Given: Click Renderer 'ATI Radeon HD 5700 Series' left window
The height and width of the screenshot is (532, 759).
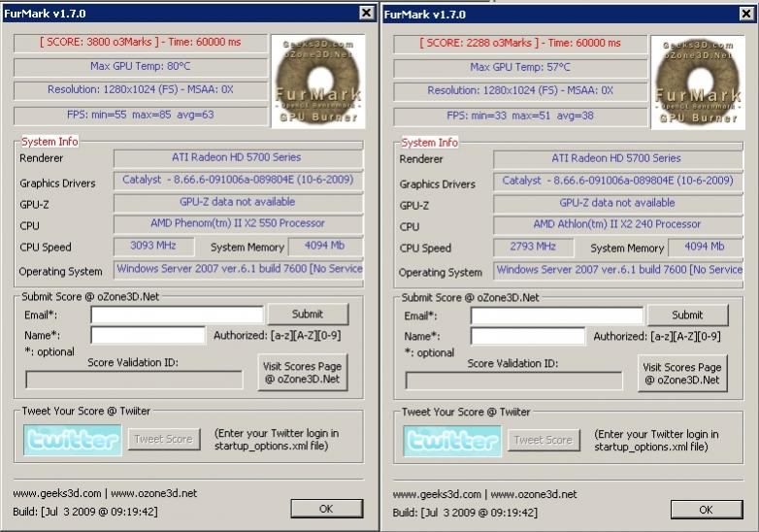Looking at the screenshot, I should pyautogui.click(x=238, y=158).
